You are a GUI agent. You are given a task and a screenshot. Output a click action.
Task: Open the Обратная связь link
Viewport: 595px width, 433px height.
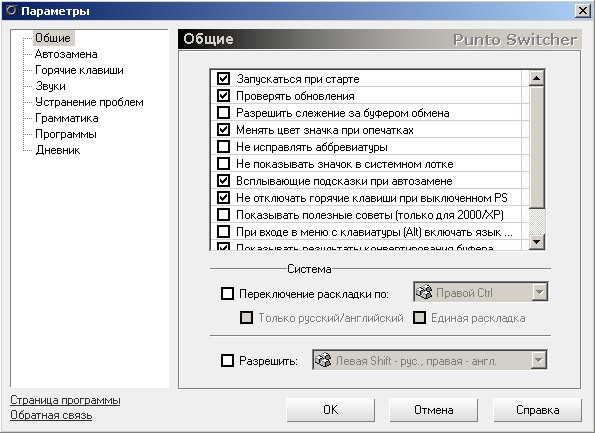coord(51,415)
